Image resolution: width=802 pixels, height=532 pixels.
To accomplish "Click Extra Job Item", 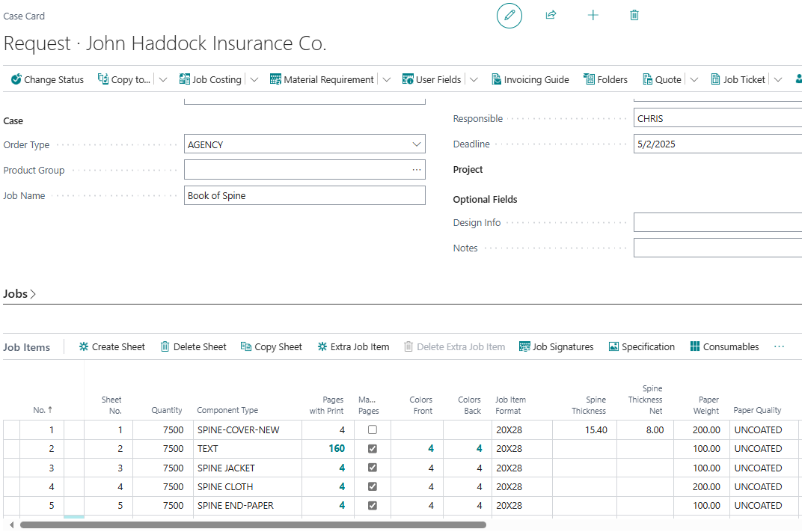I will click(353, 347).
